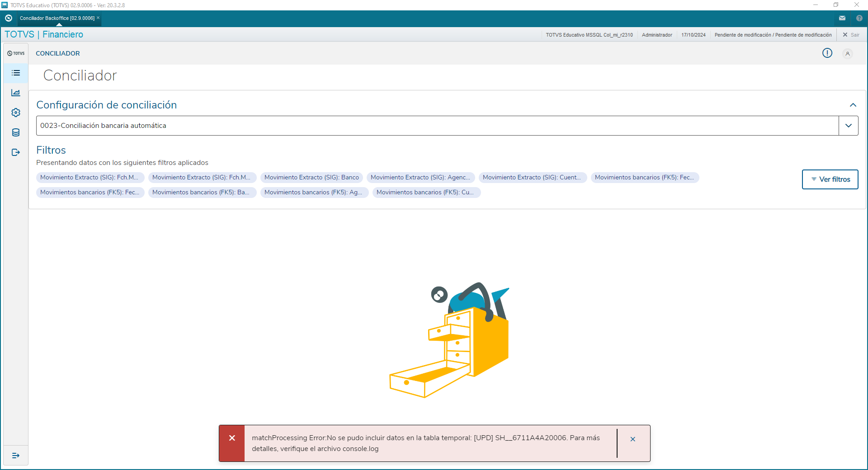
Task: Close the Conciliador Backoffice tab
Action: [98, 18]
